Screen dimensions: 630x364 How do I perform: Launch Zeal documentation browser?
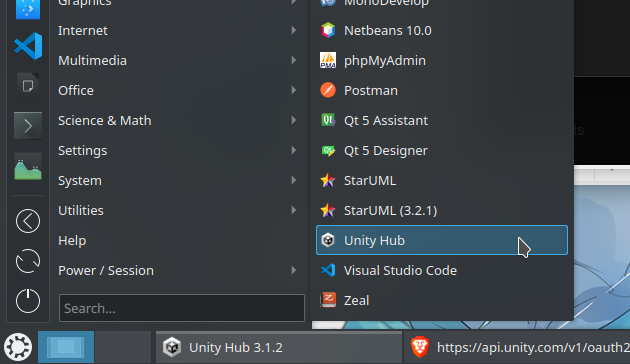click(x=442, y=300)
